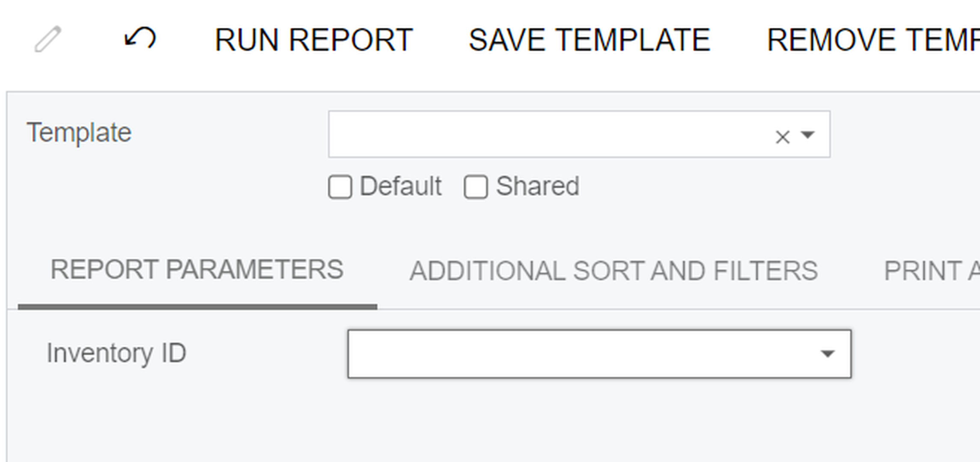
Task: Click inside the Template text box
Action: point(548,134)
